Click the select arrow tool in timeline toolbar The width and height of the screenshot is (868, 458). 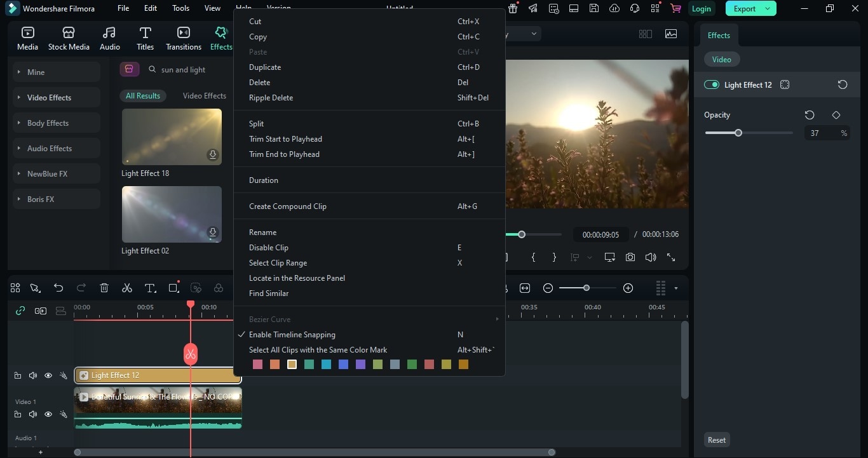click(x=36, y=288)
